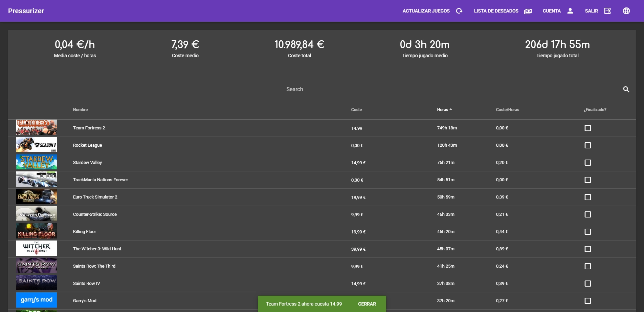Click the Salir text label
The image size is (644, 312).
coord(591,11)
